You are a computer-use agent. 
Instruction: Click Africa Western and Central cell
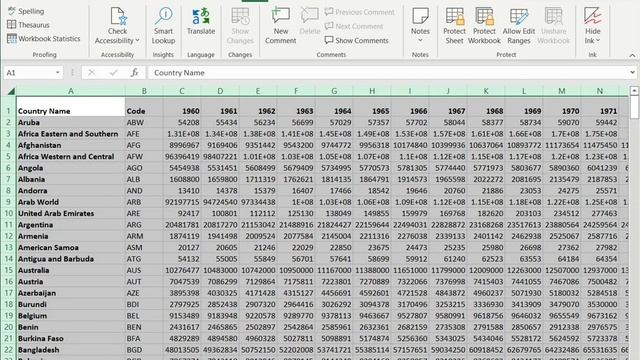71,157
